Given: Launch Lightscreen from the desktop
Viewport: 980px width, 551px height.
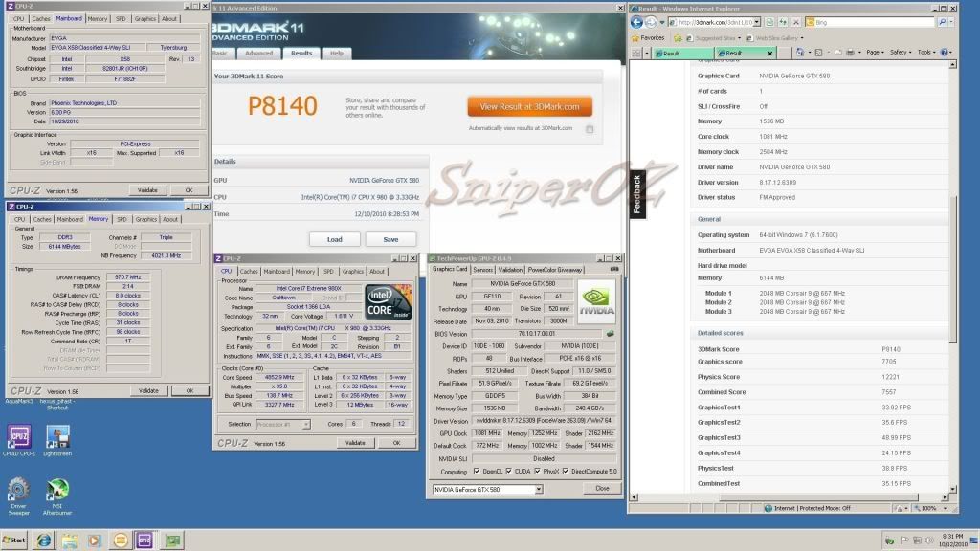Looking at the screenshot, I should click(x=56, y=436).
